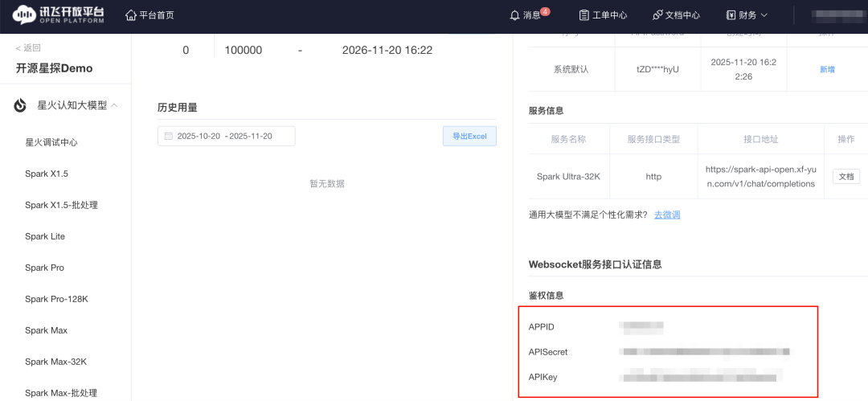
Task: Click the spark-api-open interface address text
Action: (x=761, y=176)
